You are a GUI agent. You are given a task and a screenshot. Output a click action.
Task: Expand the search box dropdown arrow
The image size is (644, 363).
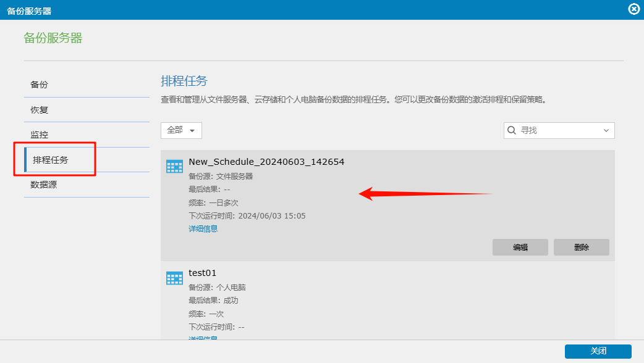coord(606,130)
